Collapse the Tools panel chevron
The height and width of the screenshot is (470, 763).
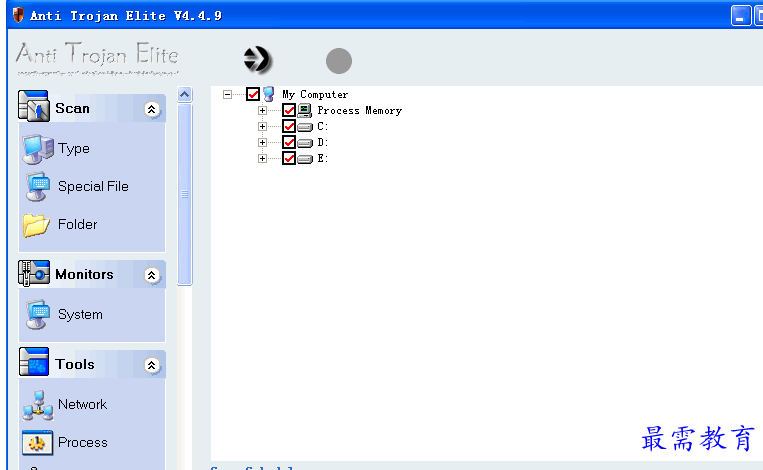[152, 365]
